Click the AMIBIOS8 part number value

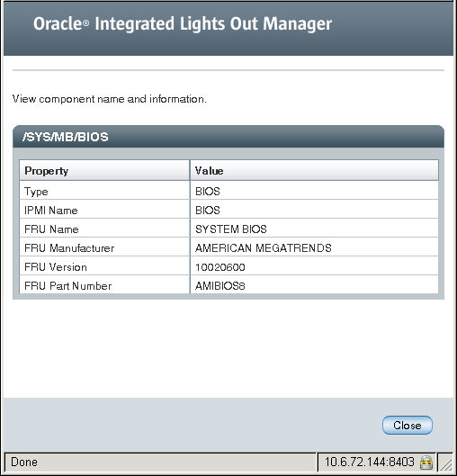pyautogui.click(x=220, y=286)
